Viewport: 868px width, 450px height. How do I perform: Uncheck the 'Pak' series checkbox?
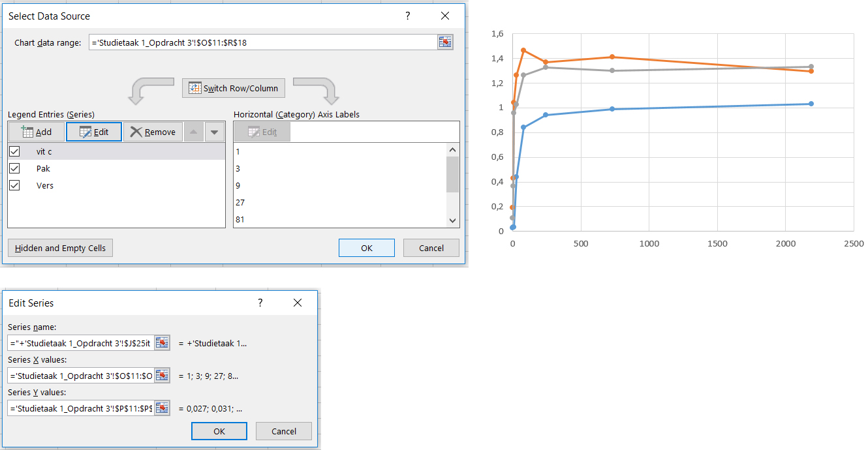pos(14,168)
